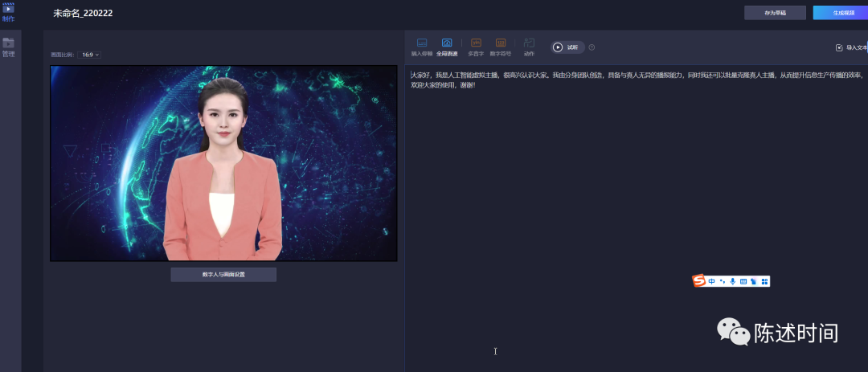Open the soft keyboard icon on Sogou bar
This screenshot has height=372, width=868.
click(743, 282)
